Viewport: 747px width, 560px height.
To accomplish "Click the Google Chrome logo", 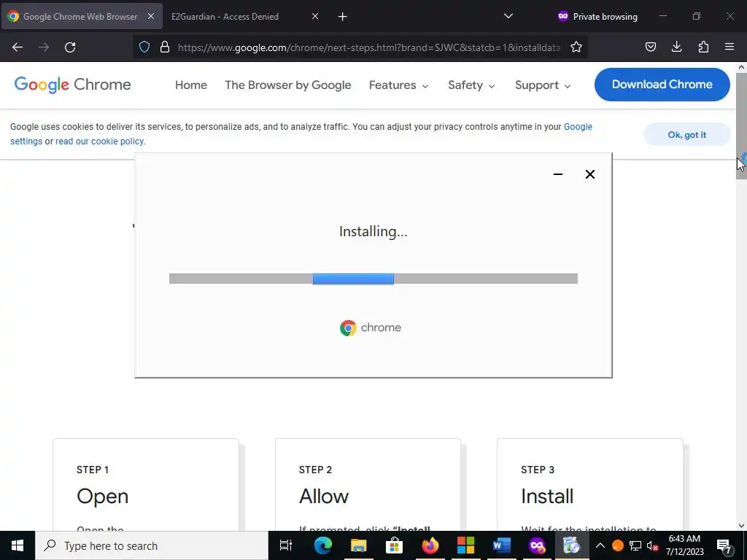I will click(x=72, y=85).
